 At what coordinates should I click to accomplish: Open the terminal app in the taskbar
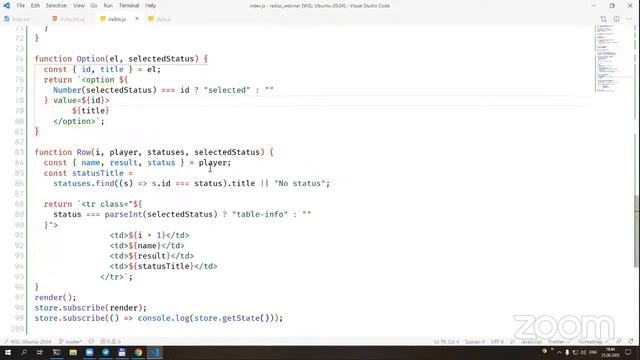pos(57,352)
